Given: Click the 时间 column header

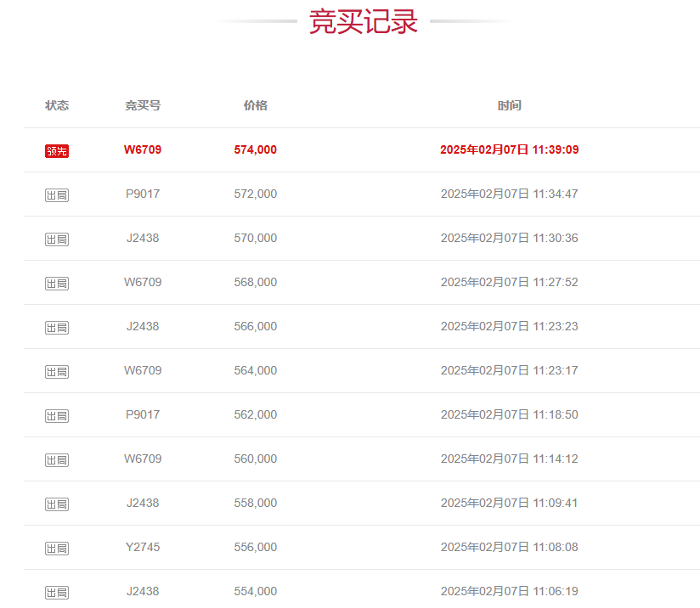Looking at the screenshot, I should point(510,105).
